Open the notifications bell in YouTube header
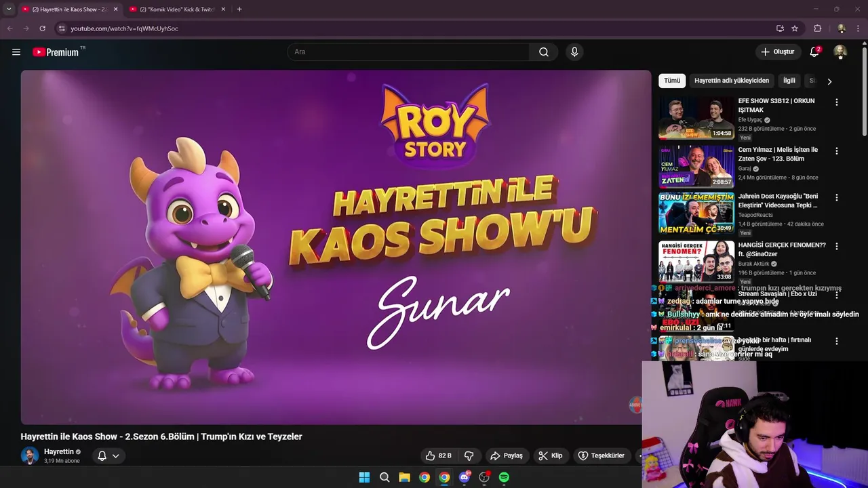Screen dimensions: 868x488 tap(815, 52)
